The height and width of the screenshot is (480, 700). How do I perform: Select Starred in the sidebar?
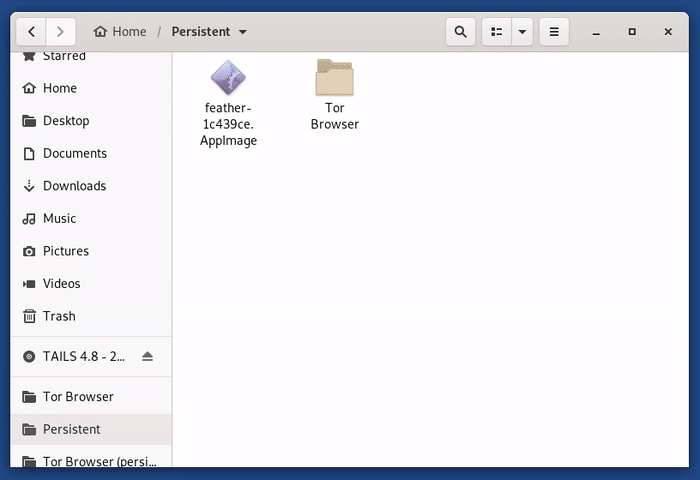[x=64, y=57]
